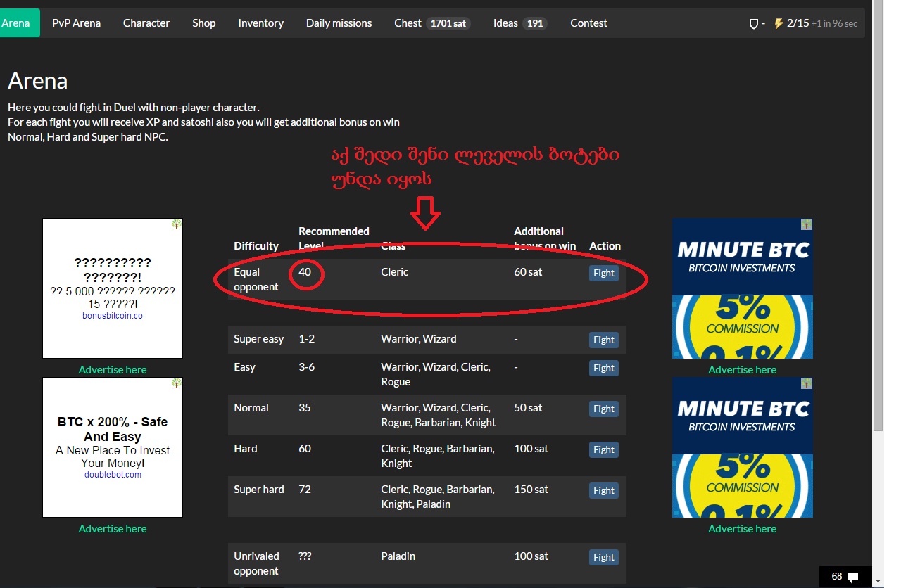Click the '60 sat' bonus cell
The image size is (901, 588).
click(529, 272)
